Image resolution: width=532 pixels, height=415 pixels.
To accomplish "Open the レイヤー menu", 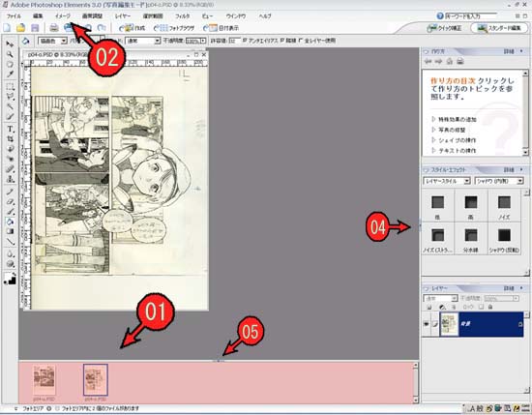I will [x=123, y=15].
